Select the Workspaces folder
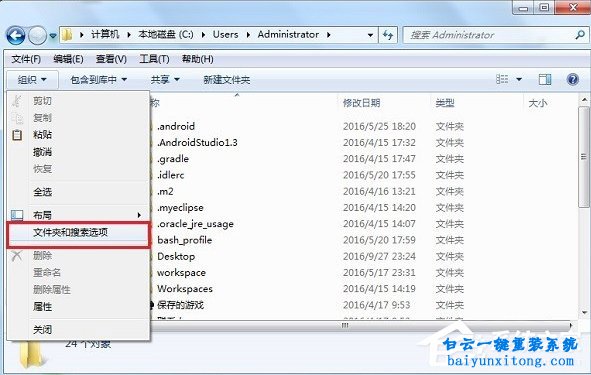 (185, 289)
